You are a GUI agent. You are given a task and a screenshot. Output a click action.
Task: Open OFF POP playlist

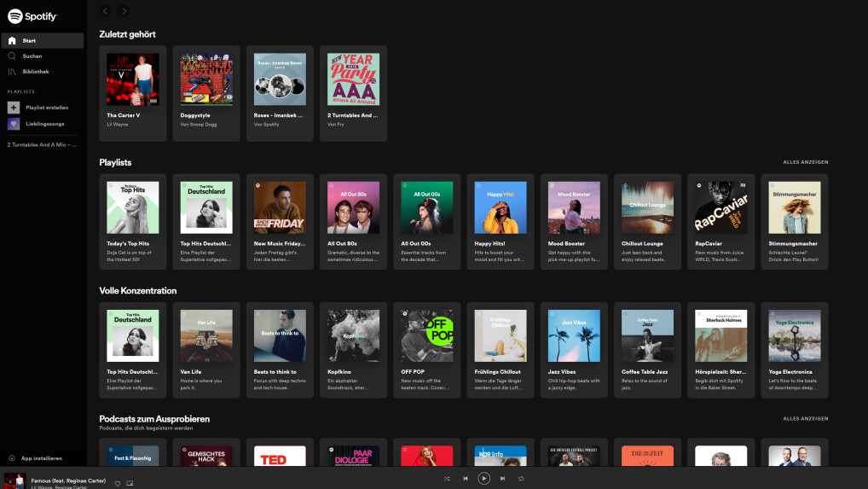tap(427, 350)
